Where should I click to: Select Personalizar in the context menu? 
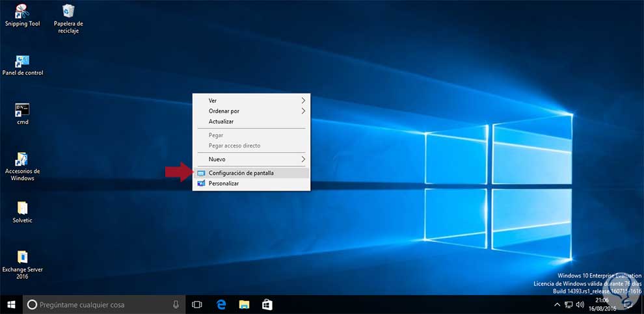[x=251, y=183]
